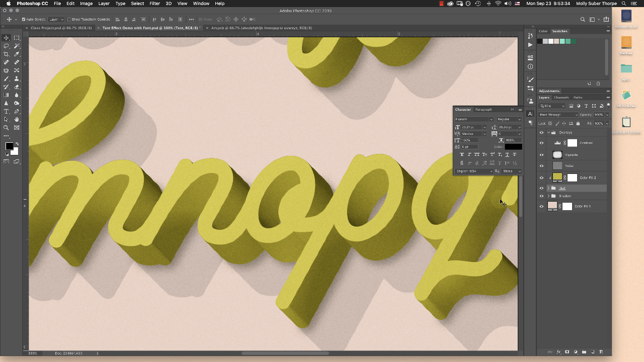
Task: Click the Character panel text color swatch
Action: click(x=513, y=147)
